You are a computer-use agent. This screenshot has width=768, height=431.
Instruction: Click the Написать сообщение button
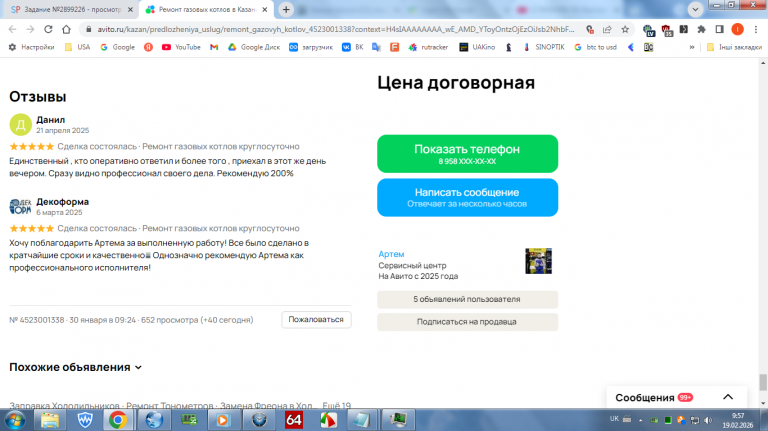(467, 197)
